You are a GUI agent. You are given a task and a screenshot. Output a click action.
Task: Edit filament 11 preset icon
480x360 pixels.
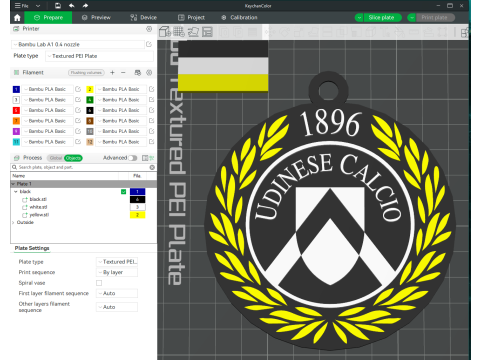tap(78, 142)
